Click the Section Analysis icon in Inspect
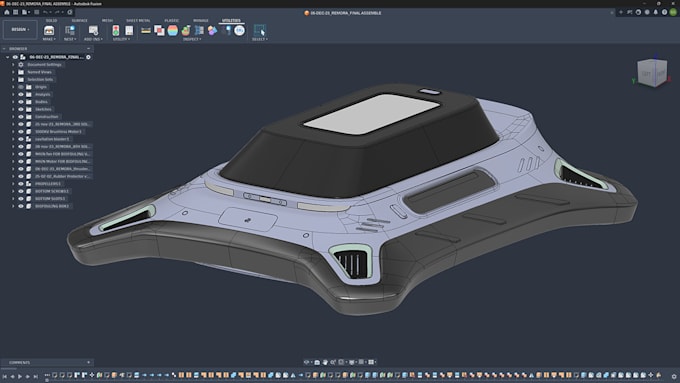680x383 pixels. pos(199,30)
